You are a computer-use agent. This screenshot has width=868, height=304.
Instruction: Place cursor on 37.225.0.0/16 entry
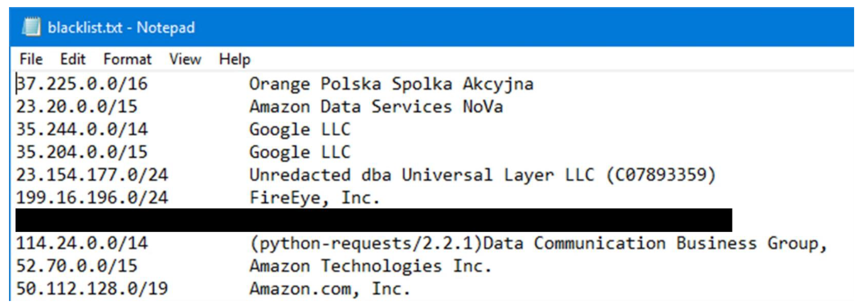point(82,84)
